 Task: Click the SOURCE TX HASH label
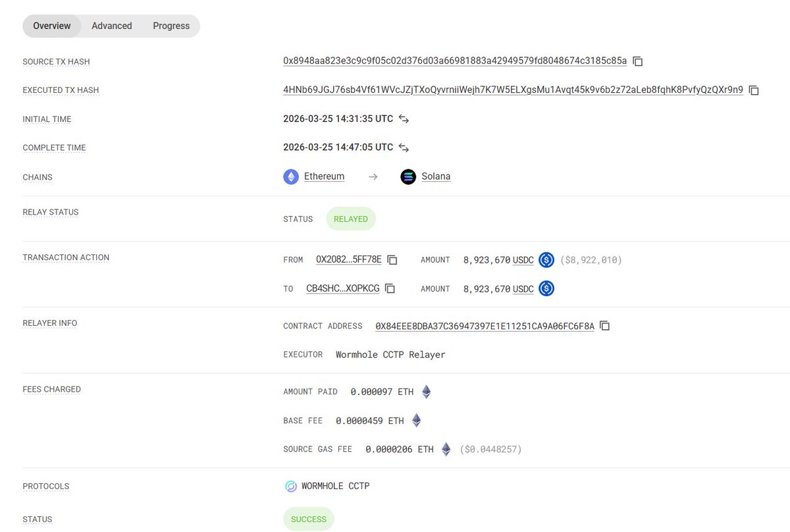tap(56, 62)
